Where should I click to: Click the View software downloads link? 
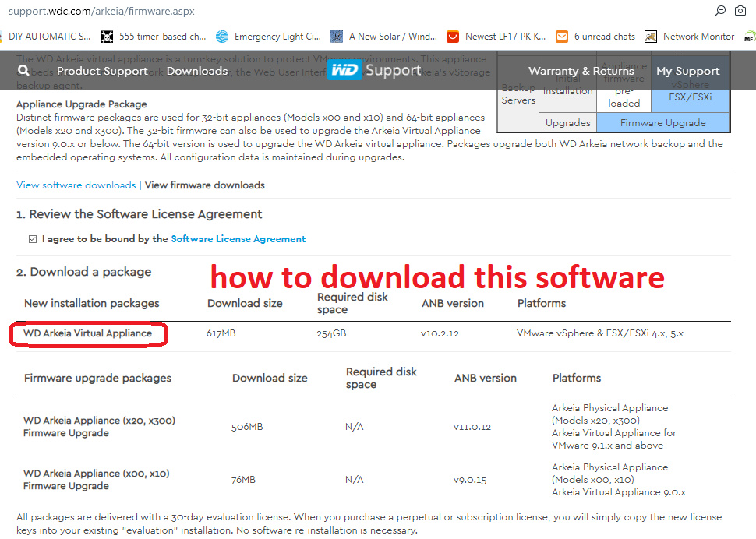pyautogui.click(x=76, y=185)
